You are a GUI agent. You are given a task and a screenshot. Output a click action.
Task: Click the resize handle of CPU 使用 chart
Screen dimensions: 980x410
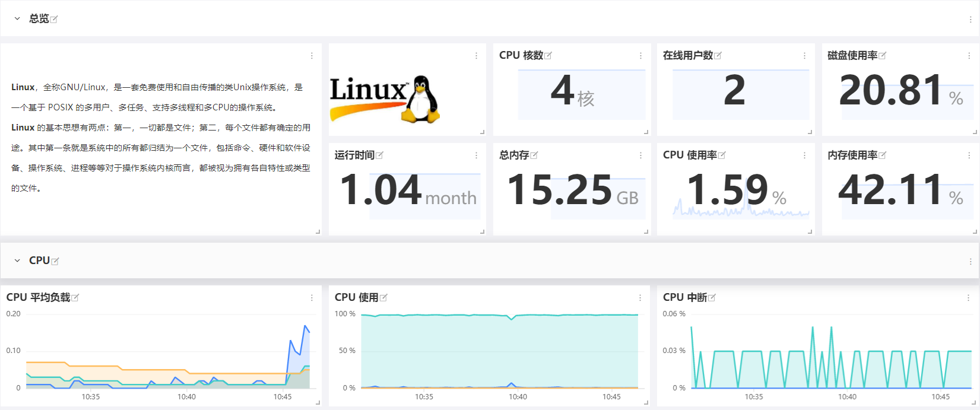point(646,402)
